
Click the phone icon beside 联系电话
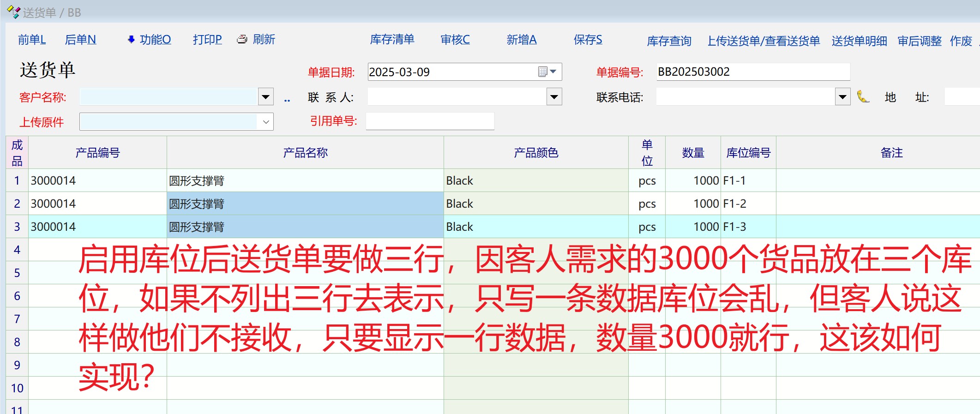[x=862, y=96]
